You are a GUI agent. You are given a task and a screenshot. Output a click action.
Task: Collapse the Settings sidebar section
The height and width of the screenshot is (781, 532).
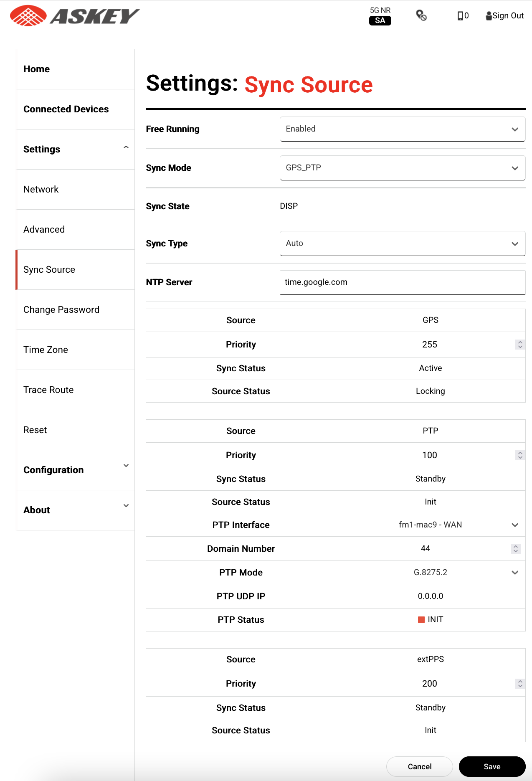tap(126, 148)
